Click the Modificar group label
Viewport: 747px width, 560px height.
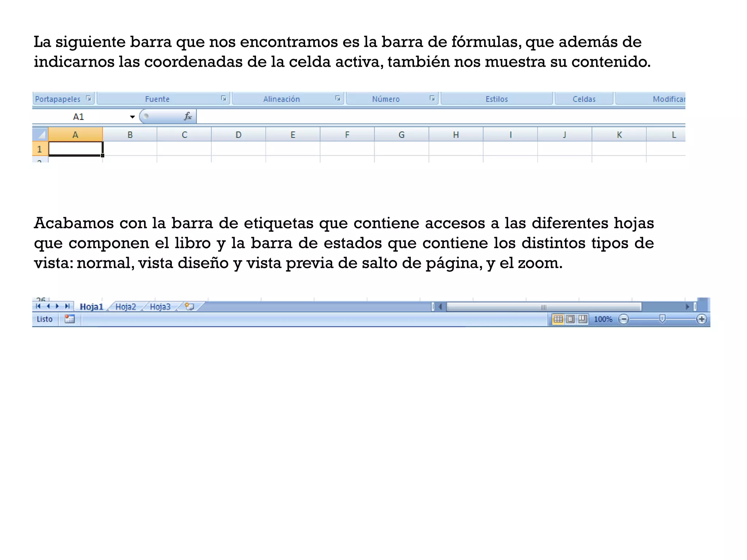coord(669,99)
